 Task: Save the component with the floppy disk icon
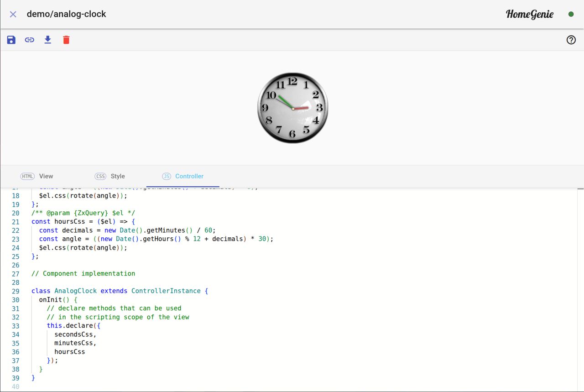coord(11,40)
